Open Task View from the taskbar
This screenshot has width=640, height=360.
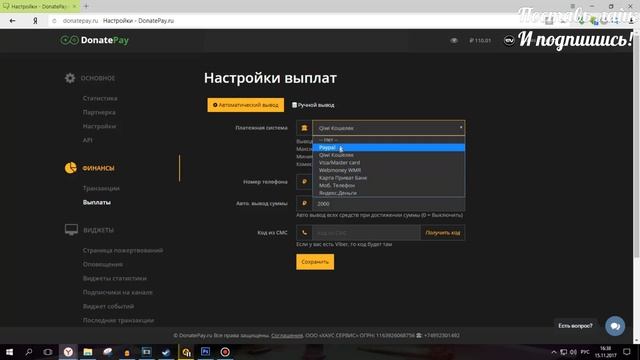[x=48, y=352]
